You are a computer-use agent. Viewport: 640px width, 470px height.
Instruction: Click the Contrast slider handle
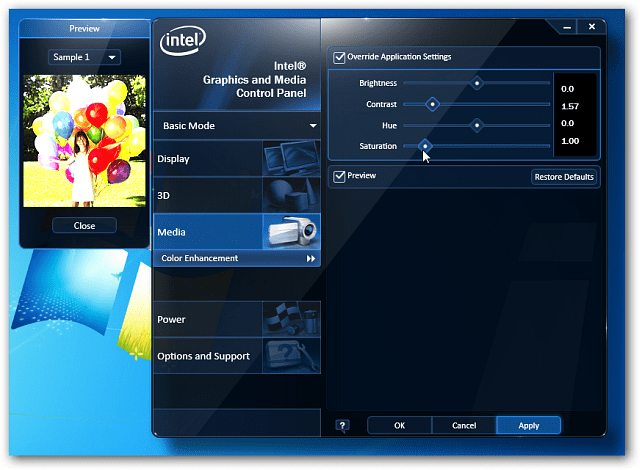coord(432,104)
